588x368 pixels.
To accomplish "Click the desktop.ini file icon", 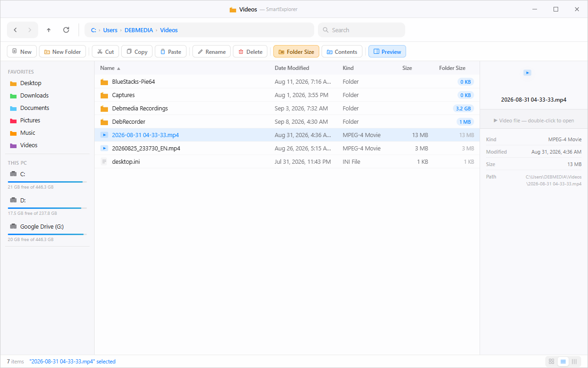I will (104, 162).
